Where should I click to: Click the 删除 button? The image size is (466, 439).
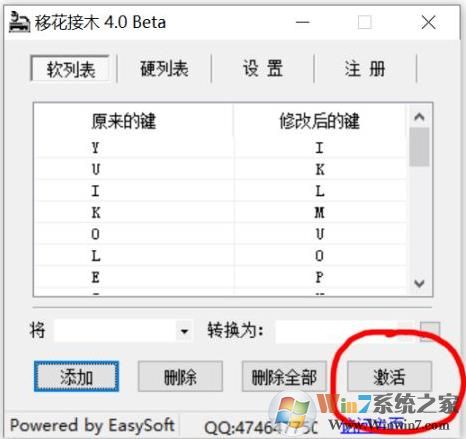click(180, 376)
